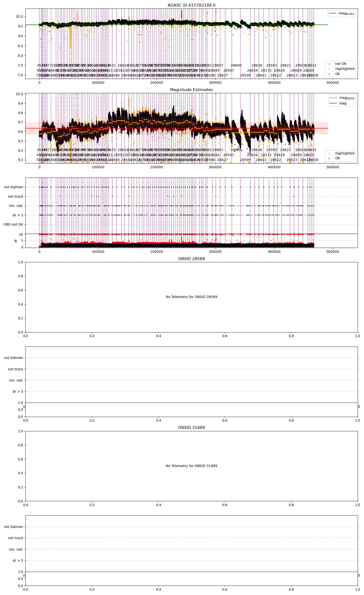
Task: Click the '9.3' y-axis tick label
Action: tap(20, 160)
